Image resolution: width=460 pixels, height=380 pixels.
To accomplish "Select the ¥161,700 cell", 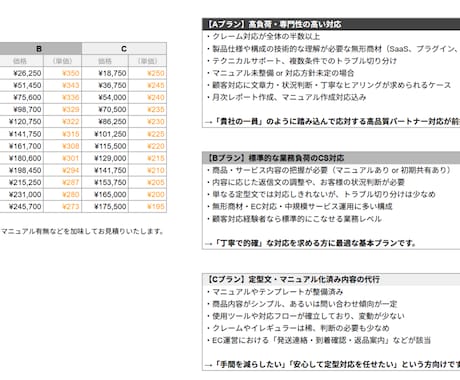I will click(22, 146).
